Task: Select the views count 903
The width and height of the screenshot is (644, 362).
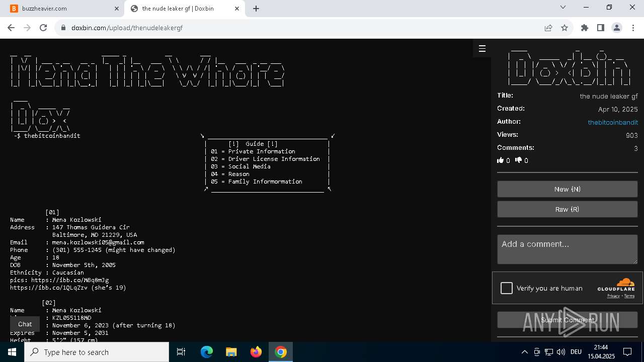Action: [x=632, y=135]
